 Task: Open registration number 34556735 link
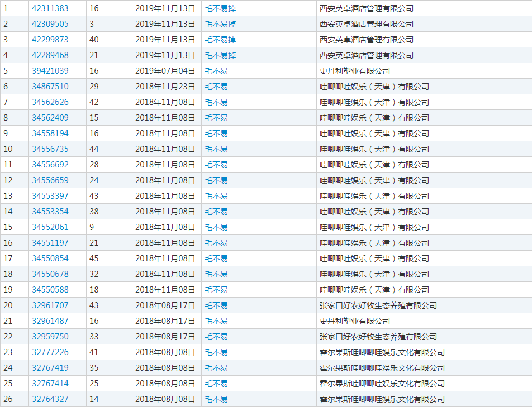coord(50,149)
